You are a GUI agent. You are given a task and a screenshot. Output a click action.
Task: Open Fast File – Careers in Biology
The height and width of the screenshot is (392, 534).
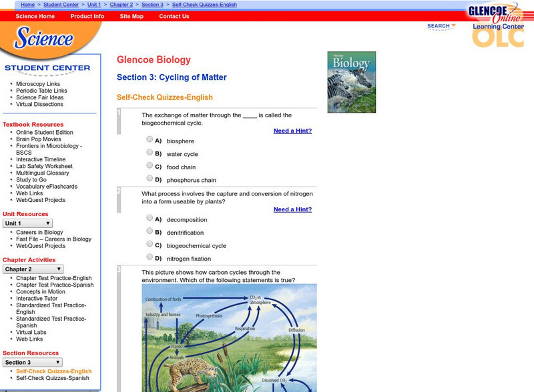54,239
